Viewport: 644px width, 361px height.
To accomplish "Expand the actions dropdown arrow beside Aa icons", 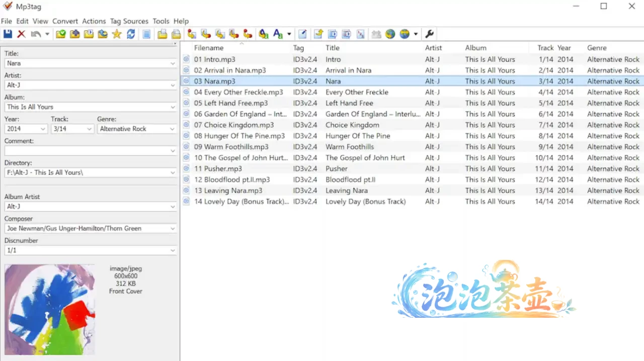I will pos(289,34).
